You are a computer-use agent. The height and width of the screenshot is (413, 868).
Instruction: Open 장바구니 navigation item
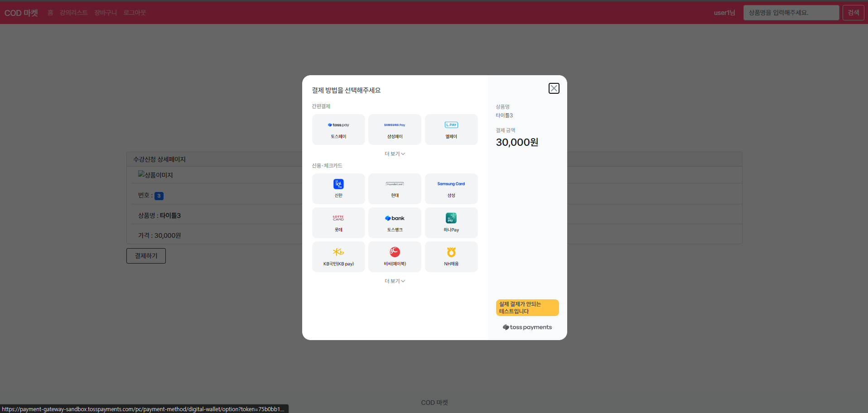point(106,13)
